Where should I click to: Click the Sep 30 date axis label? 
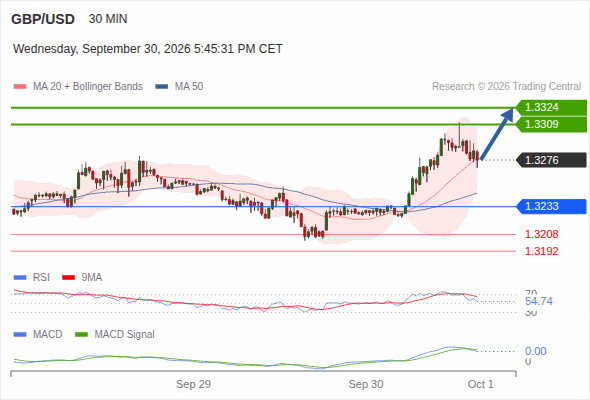(x=366, y=384)
